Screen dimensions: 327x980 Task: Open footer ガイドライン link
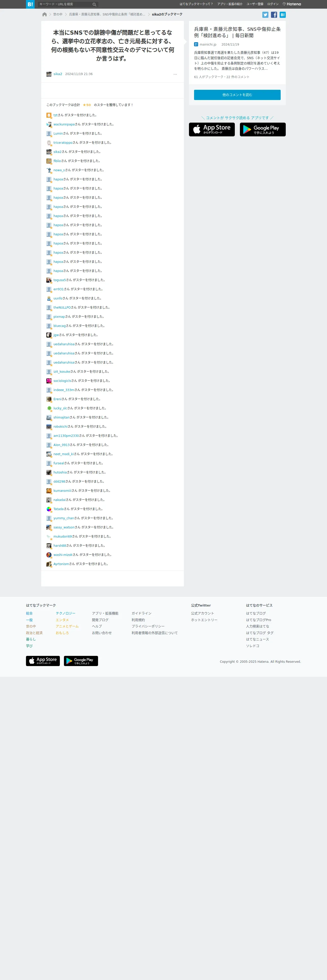(142, 613)
